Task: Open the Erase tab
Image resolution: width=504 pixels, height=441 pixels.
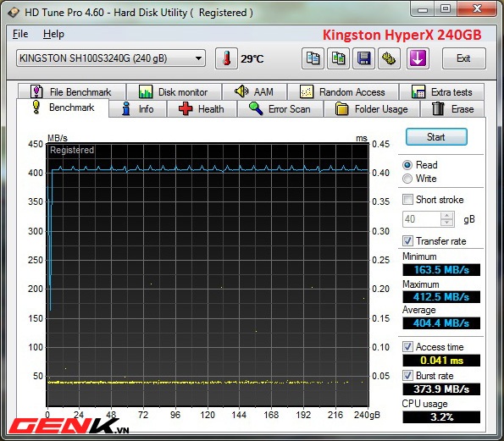Action: [452, 109]
